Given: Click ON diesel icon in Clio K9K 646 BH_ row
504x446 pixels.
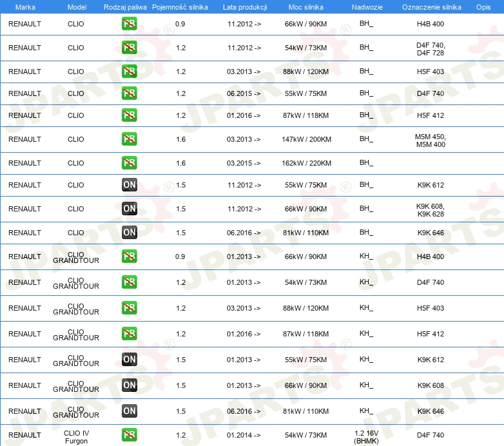Looking at the screenshot, I should (x=129, y=232).
